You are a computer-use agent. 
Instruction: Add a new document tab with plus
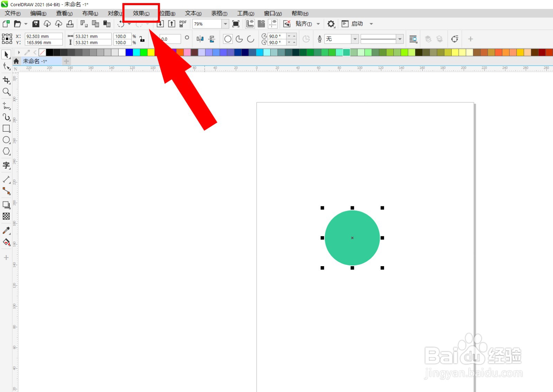pos(66,61)
